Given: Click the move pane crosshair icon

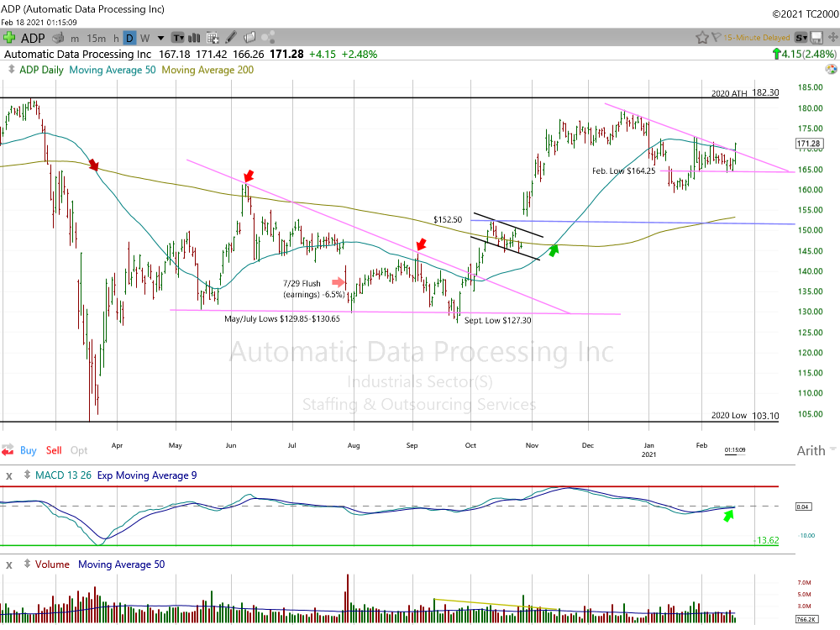Looking at the screenshot, I should (833, 37).
